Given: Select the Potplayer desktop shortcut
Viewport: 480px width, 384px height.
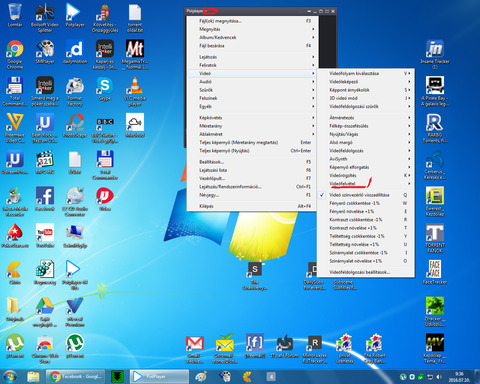Looking at the screenshot, I should pyautogui.click(x=75, y=15).
